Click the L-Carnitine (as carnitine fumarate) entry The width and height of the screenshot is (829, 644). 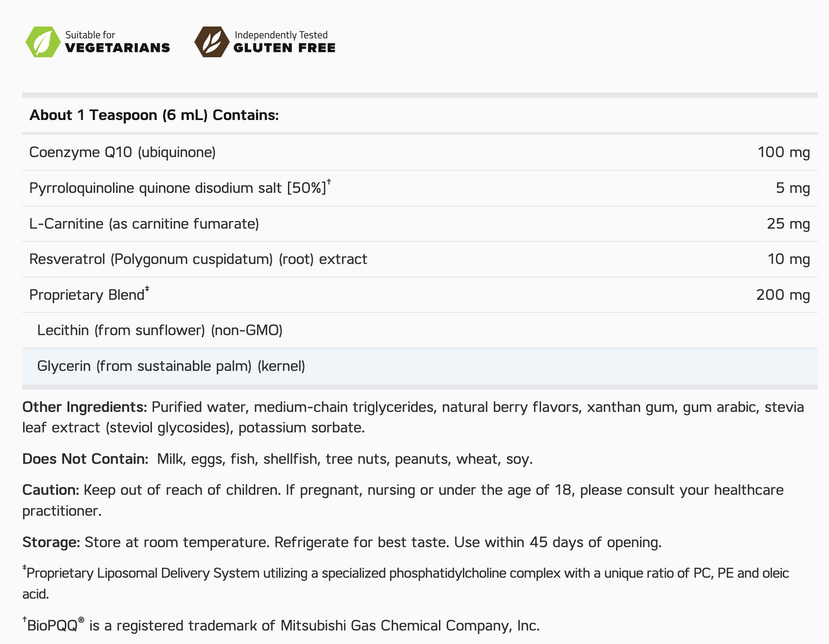(144, 224)
